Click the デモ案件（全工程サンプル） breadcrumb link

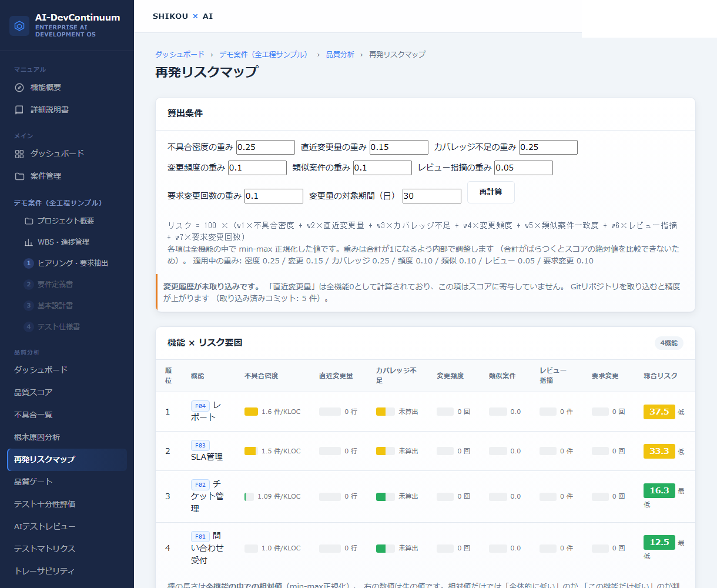[264, 54]
